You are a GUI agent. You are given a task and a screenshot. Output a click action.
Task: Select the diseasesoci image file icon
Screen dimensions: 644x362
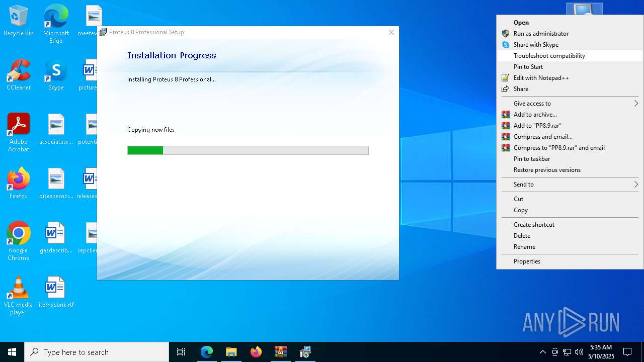pyautogui.click(x=56, y=184)
